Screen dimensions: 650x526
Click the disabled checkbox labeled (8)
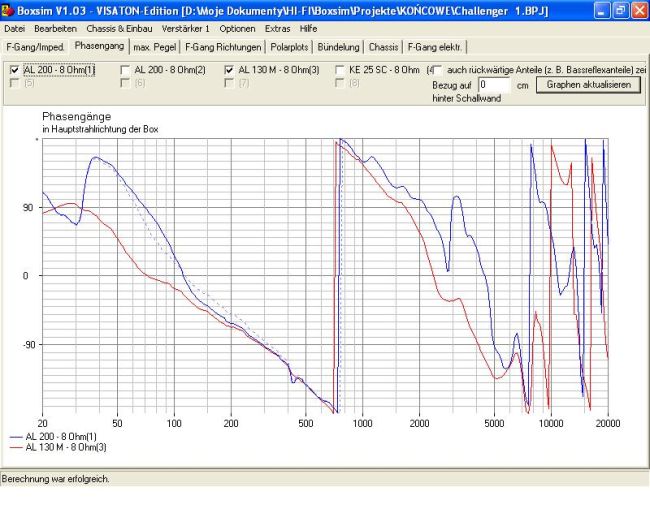click(340, 83)
